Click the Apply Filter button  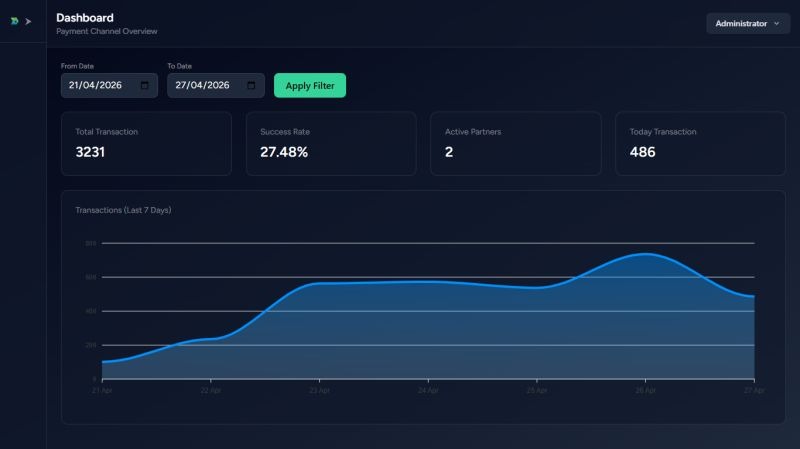coord(310,85)
